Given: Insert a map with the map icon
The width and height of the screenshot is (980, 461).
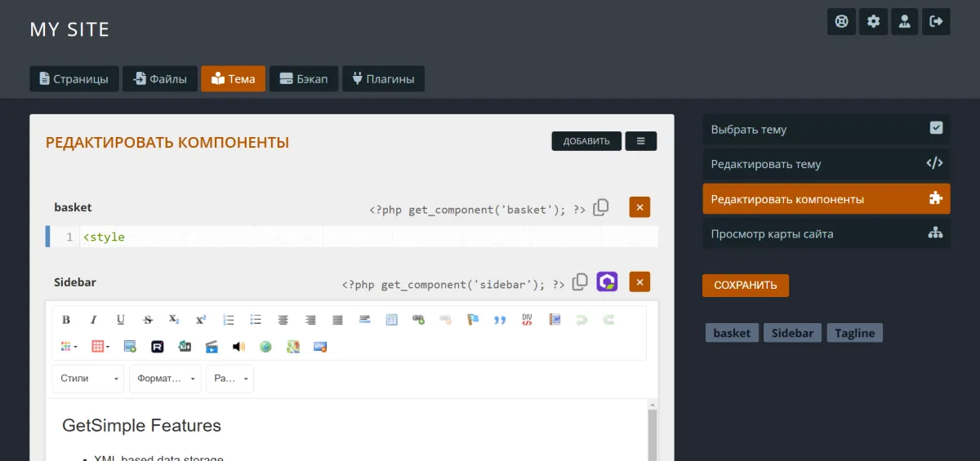Looking at the screenshot, I should click(x=293, y=347).
